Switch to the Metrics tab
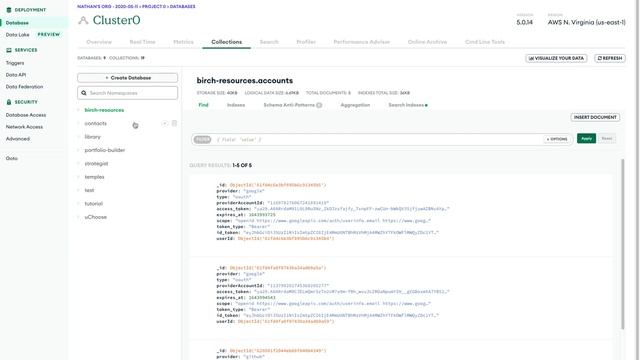This screenshot has height=360, width=640. 183,42
